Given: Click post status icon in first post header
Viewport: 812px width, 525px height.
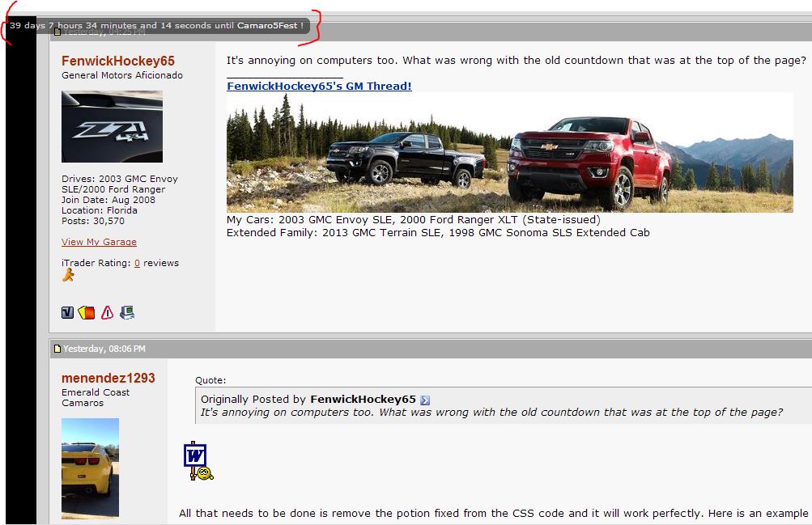Looking at the screenshot, I should 57,32.
